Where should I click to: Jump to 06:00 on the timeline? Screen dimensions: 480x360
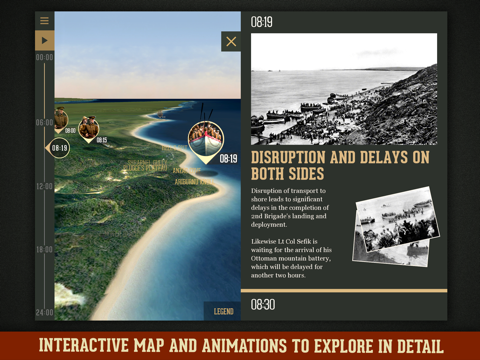(x=45, y=122)
